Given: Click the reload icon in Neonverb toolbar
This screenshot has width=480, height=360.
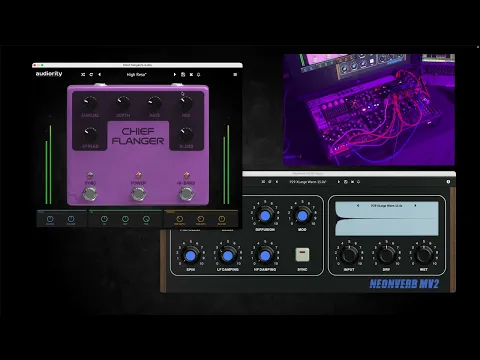Looking at the screenshot, I should coord(270,182).
